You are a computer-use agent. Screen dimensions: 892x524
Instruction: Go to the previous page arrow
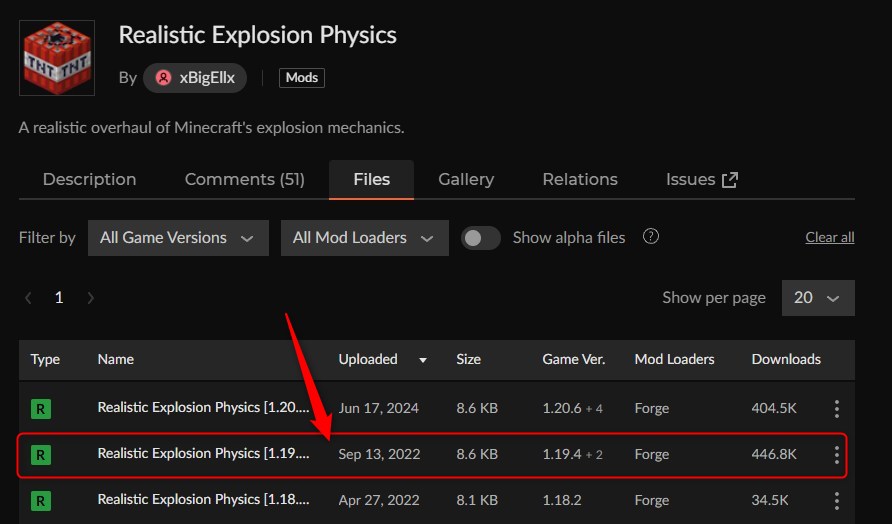(28, 298)
